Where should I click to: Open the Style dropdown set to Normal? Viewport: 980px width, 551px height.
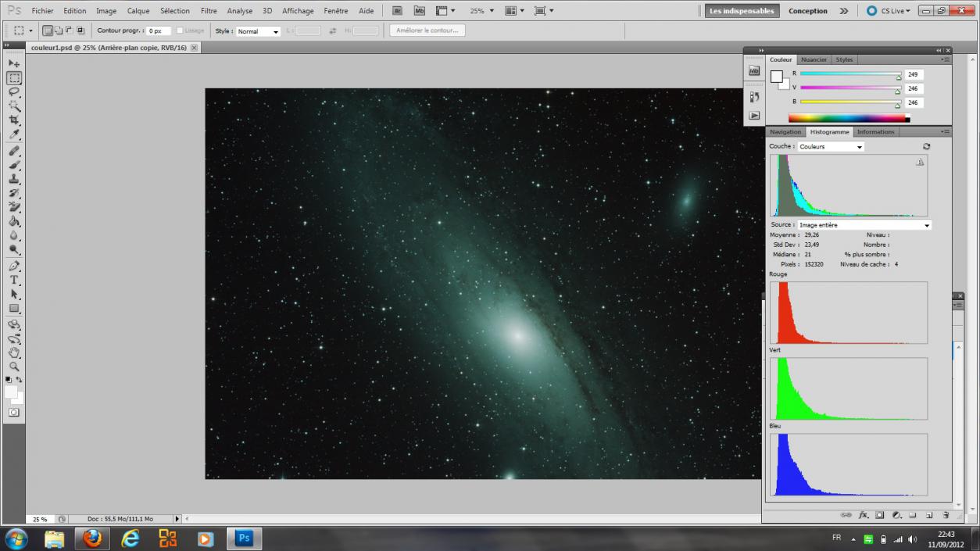pyautogui.click(x=258, y=31)
